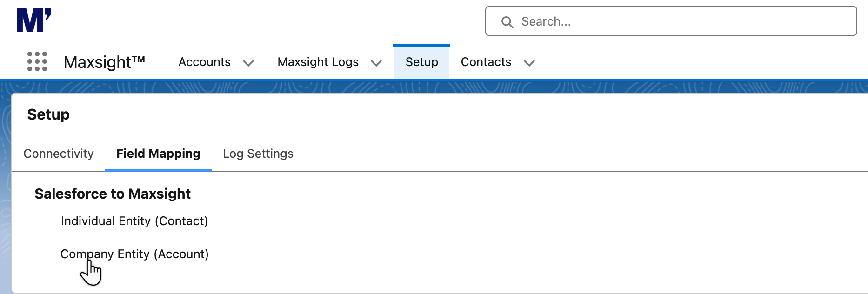This screenshot has width=868, height=294.
Task: Click the Setup page title
Action: click(48, 114)
